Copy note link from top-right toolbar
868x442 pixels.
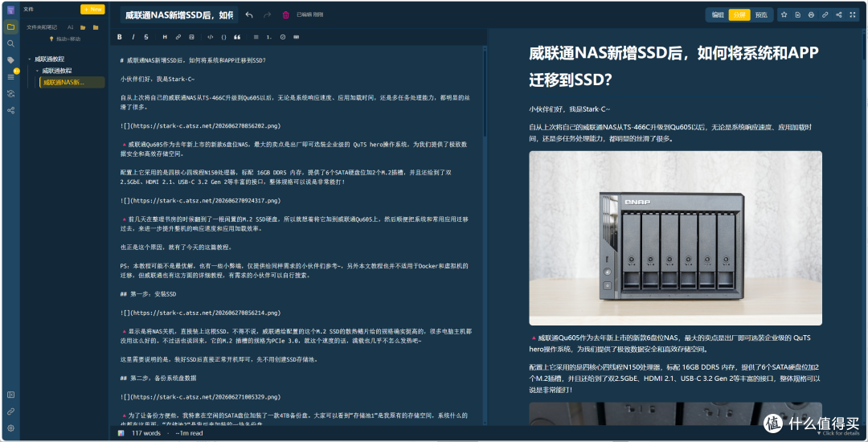[x=825, y=15]
